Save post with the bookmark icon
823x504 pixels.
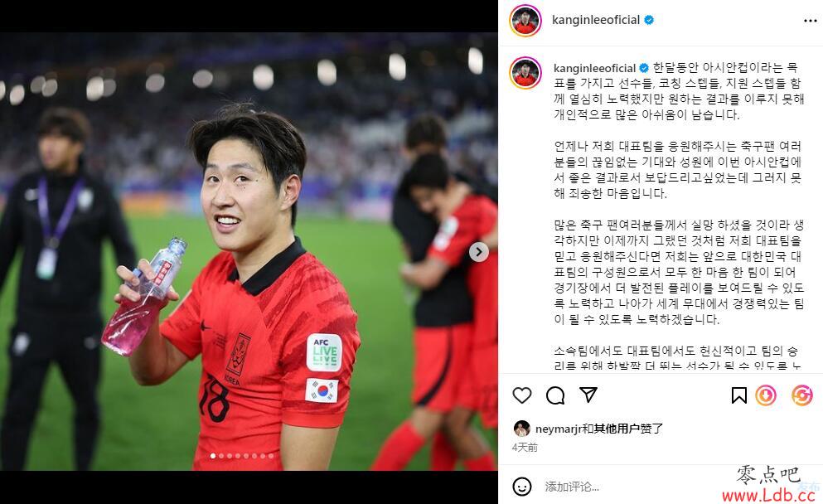[x=739, y=395]
